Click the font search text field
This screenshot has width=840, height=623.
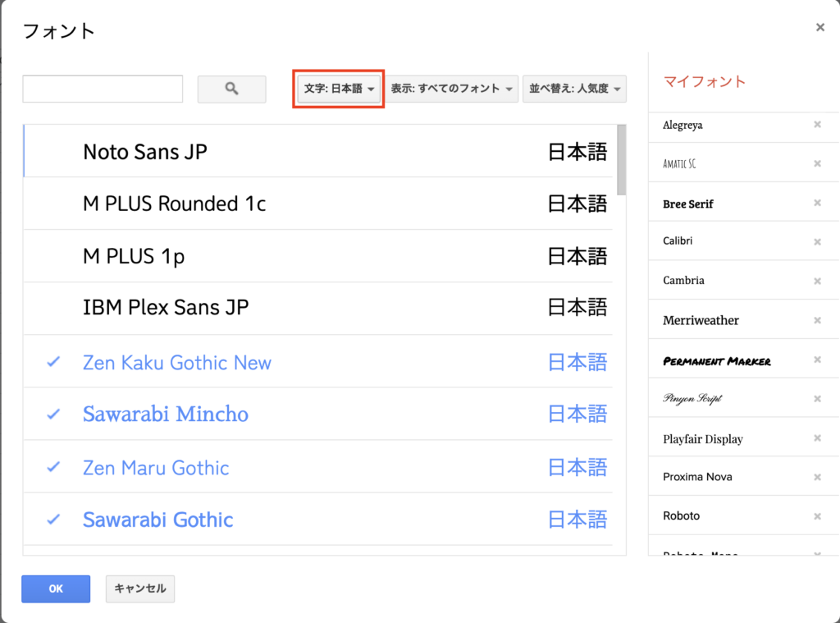pyautogui.click(x=103, y=89)
